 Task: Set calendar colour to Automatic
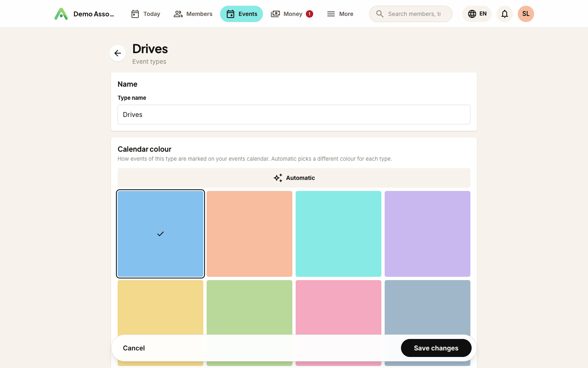pyautogui.click(x=294, y=178)
